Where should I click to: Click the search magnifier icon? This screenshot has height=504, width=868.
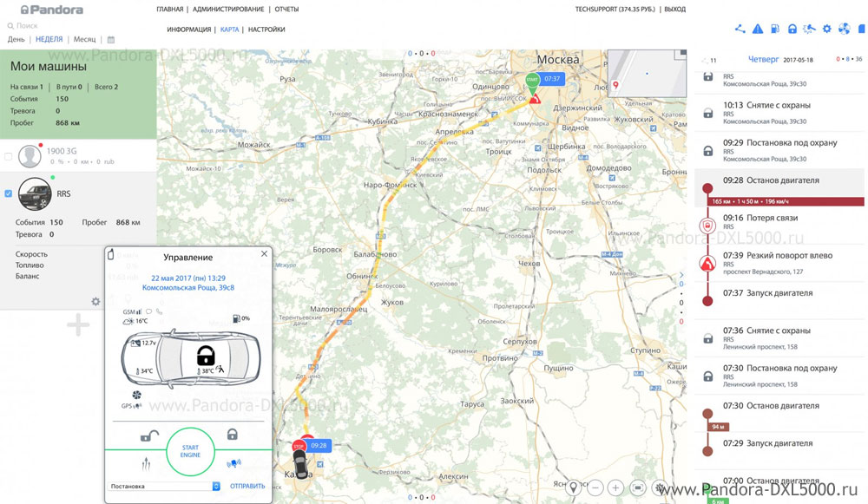click(x=10, y=25)
